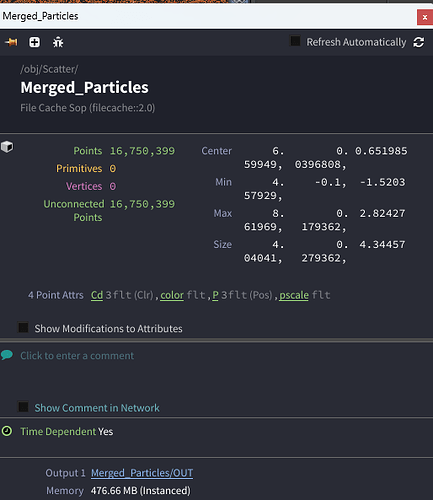This screenshot has height=500, width=433.
Task: Click the Max value 2.82427
Action: 382,213
